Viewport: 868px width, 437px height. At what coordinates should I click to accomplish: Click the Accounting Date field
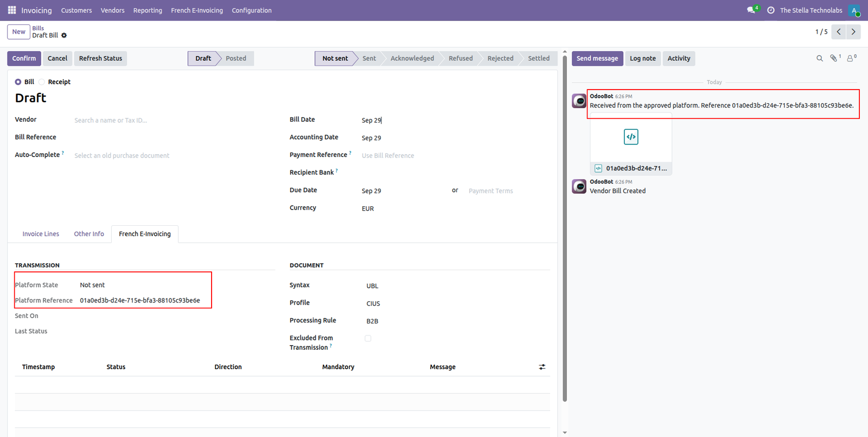456,138
